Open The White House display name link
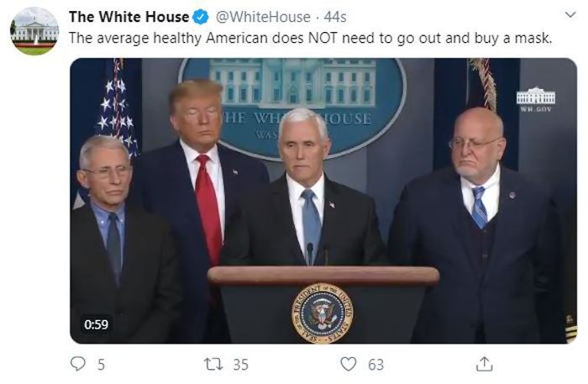This screenshot has height=384, width=588. [129, 17]
